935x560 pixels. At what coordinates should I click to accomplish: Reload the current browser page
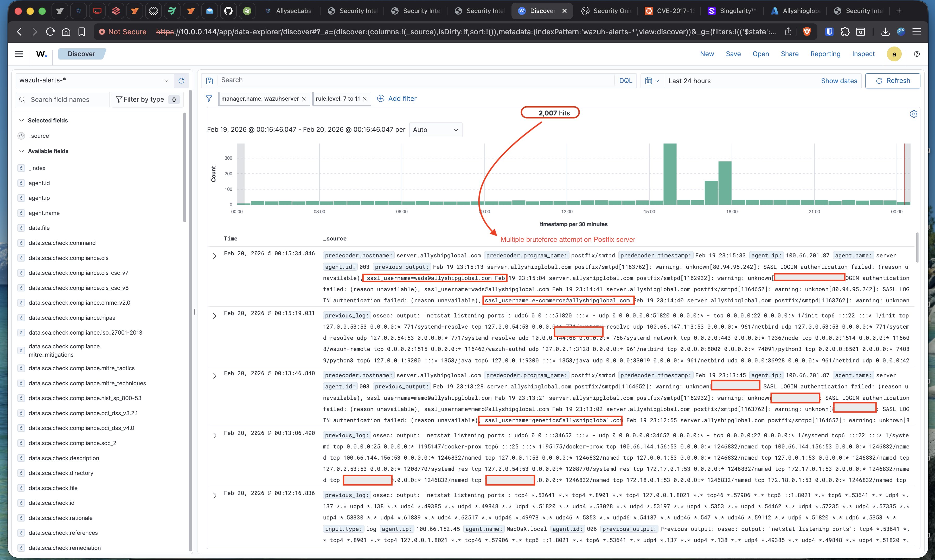pyautogui.click(x=50, y=32)
